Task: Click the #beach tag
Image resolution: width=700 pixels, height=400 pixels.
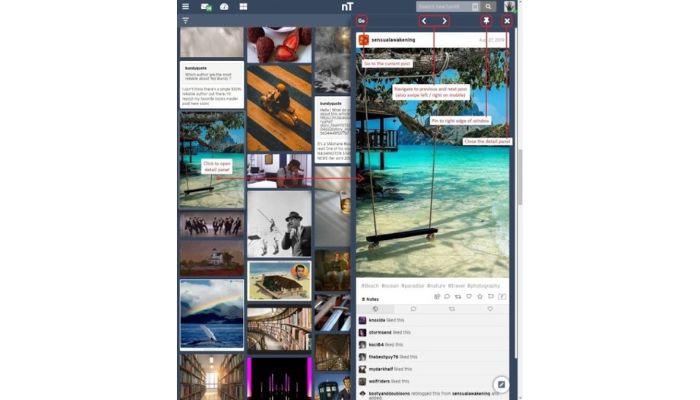Action: (370, 286)
